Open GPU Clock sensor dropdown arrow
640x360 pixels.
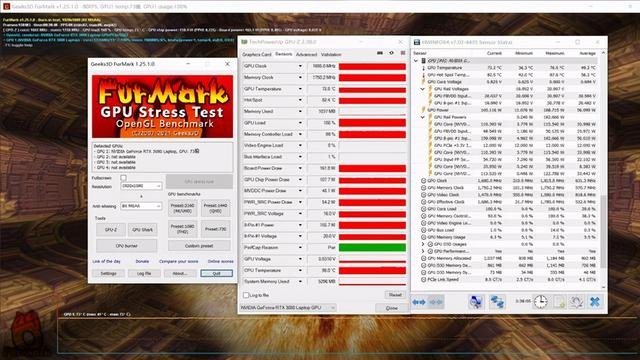click(x=300, y=66)
